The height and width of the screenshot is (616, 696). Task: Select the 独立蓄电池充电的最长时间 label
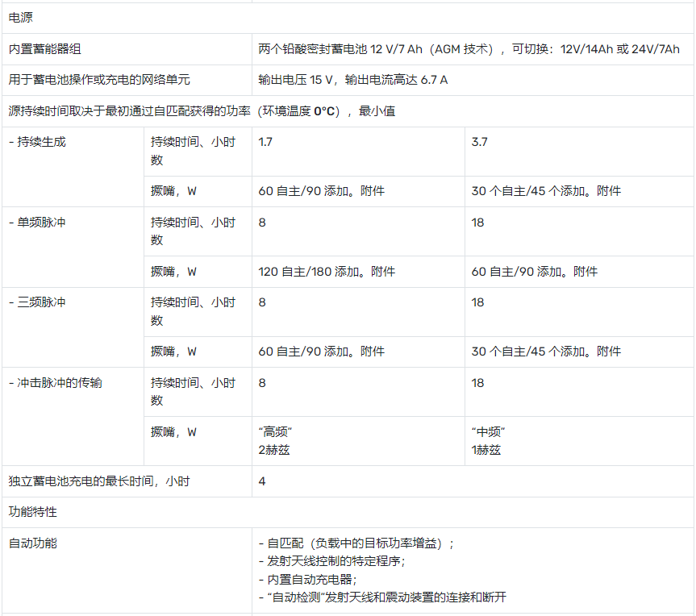pyautogui.click(x=99, y=481)
